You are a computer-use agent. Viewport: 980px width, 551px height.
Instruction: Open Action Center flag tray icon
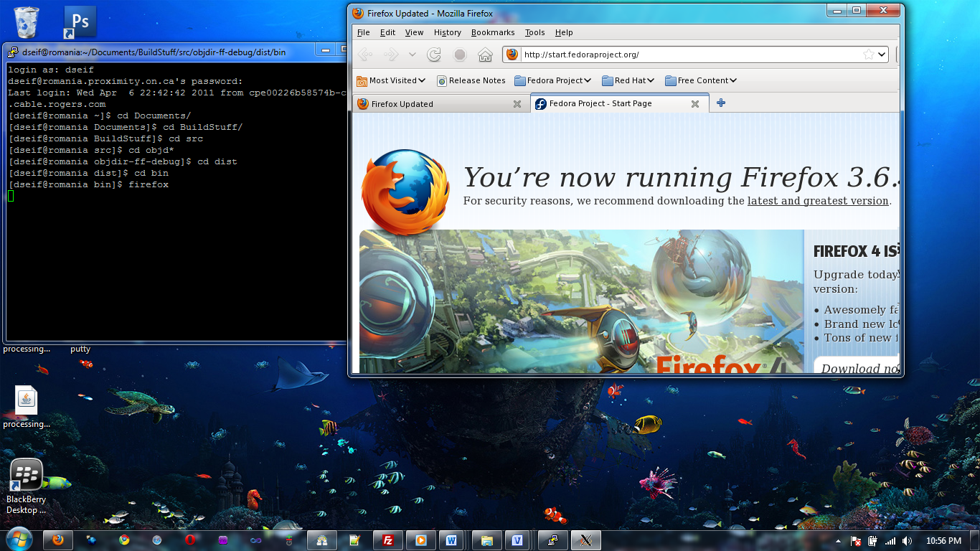(x=856, y=541)
